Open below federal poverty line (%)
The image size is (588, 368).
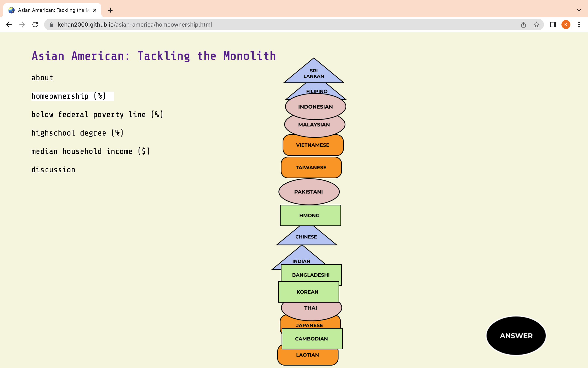click(x=97, y=114)
